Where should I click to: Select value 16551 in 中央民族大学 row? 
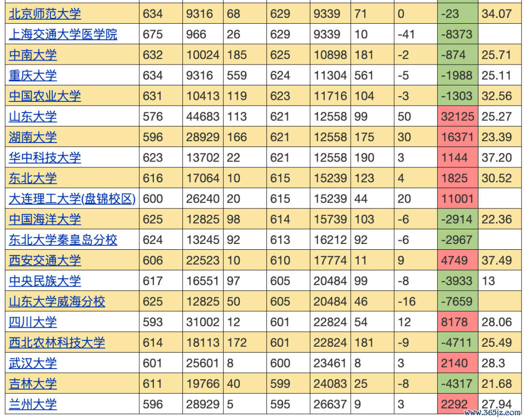202,281
